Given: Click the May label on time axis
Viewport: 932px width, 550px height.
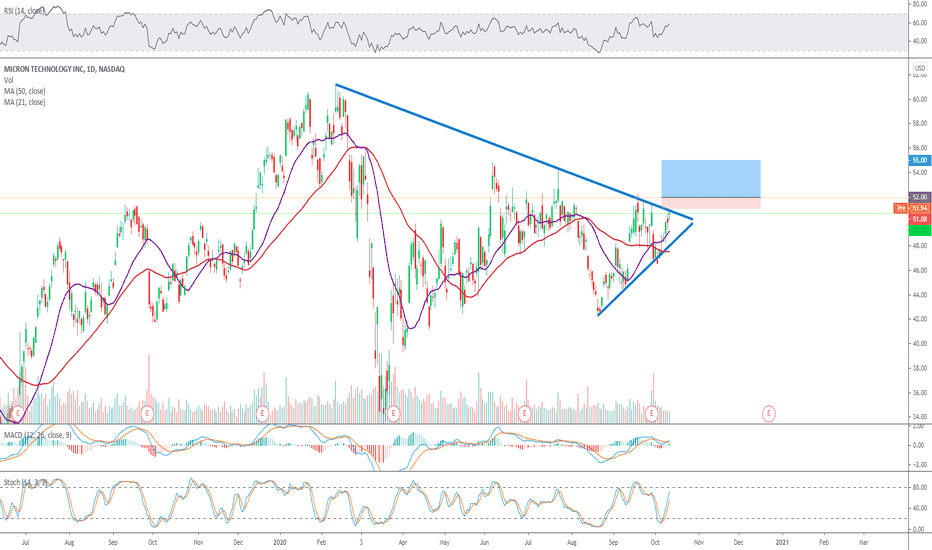Looking at the screenshot, I should click(444, 542).
